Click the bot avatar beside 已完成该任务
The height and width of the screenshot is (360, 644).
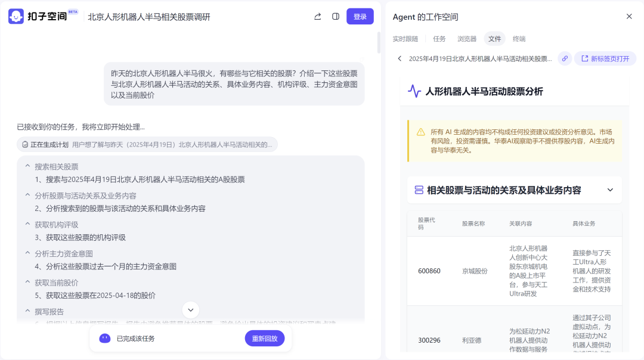tap(105, 338)
